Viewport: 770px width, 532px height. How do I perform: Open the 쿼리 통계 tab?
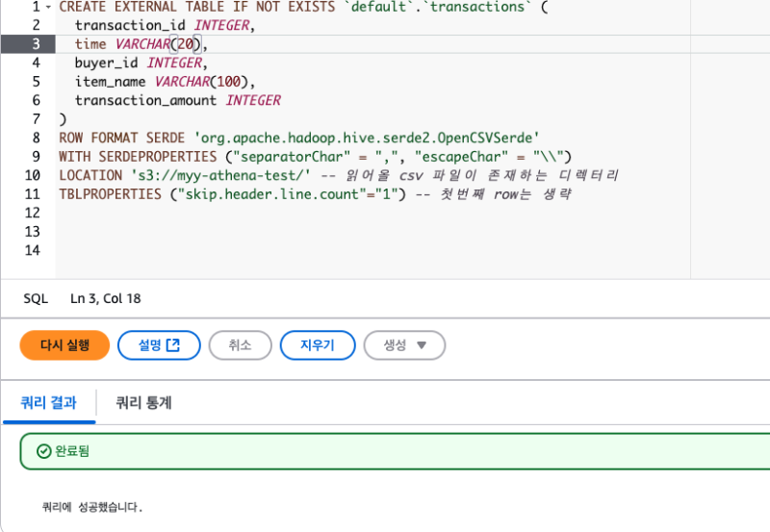[x=143, y=403]
